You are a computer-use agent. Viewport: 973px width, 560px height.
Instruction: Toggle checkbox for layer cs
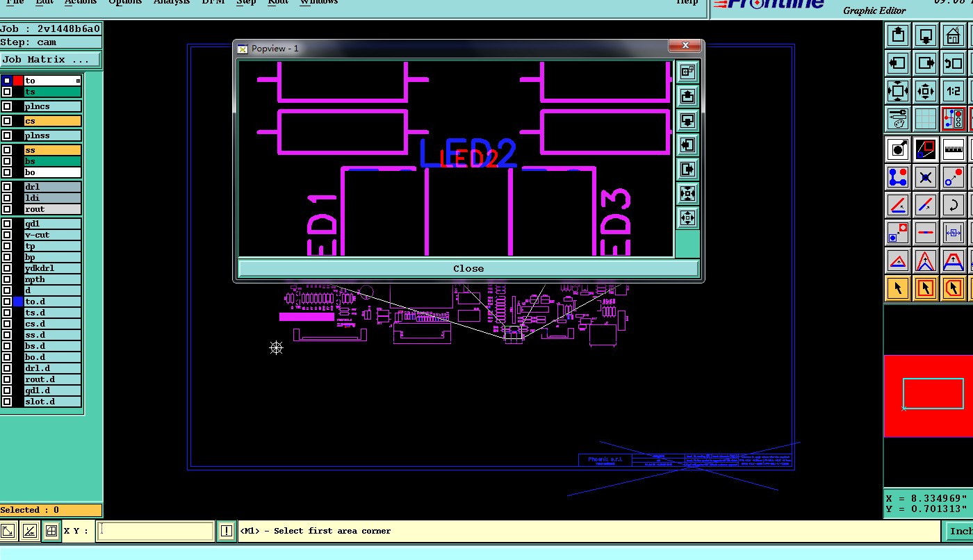click(7, 121)
